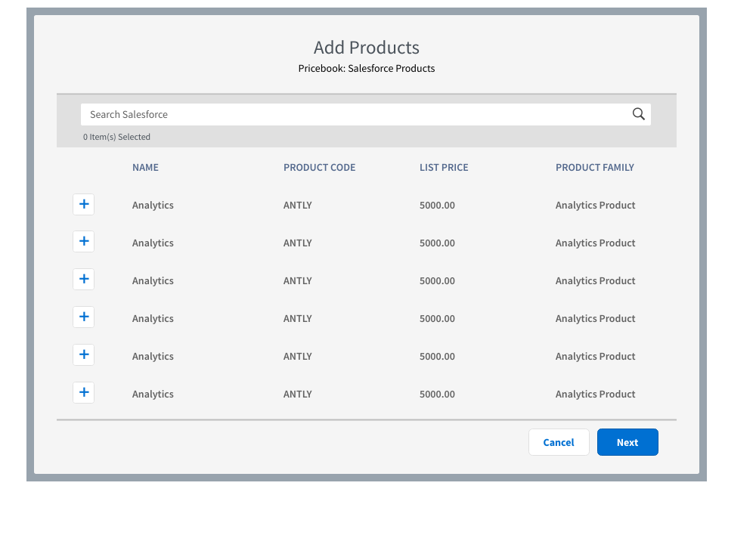The width and height of the screenshot is (756, 557).
Task: Click the Pricebook: Salesforce Products label
Action: (x=367, y=68)
